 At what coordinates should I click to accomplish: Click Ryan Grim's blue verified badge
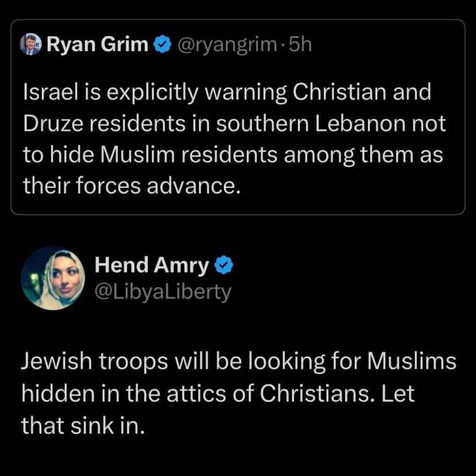(x=162, y=44)
